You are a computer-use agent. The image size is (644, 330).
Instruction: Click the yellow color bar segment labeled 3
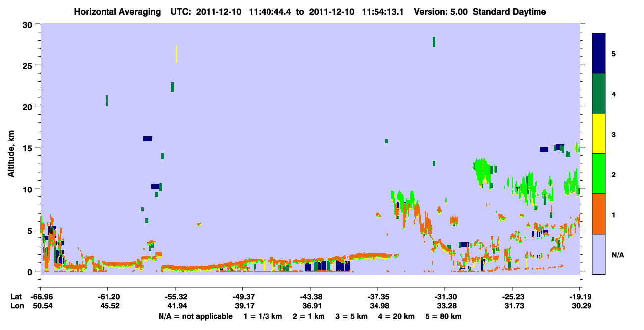[599, 134]
